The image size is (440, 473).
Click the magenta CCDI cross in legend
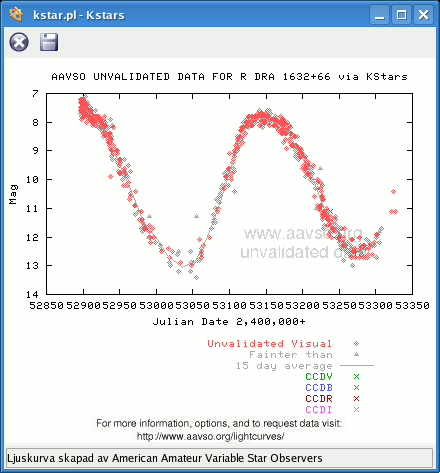coord(356,410)
